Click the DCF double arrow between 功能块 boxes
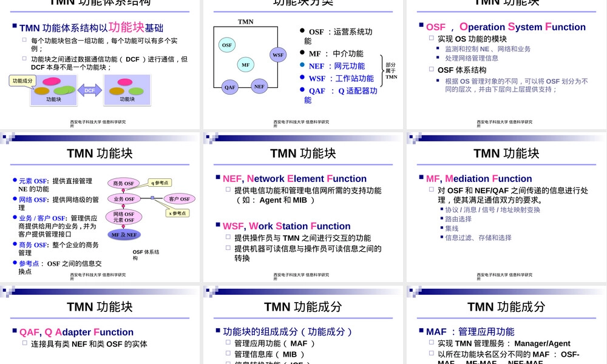The width and height of the screenshot is (607, 364). click(90, 90)
